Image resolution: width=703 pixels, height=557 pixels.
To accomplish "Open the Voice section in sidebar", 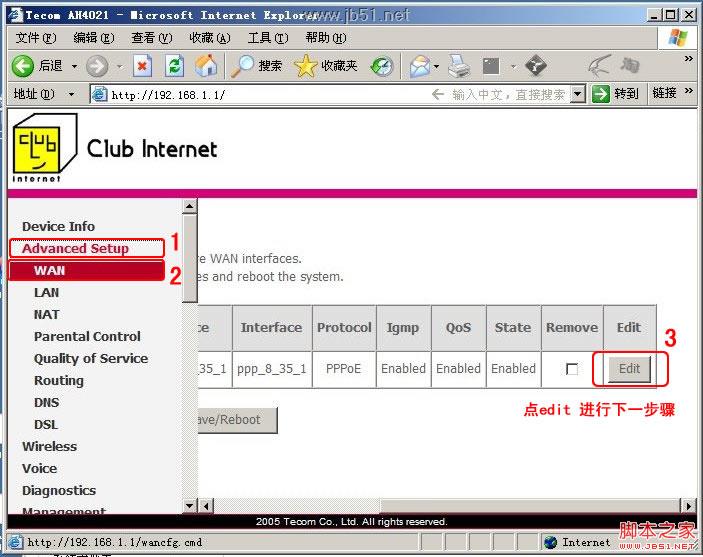I will 39,468.
